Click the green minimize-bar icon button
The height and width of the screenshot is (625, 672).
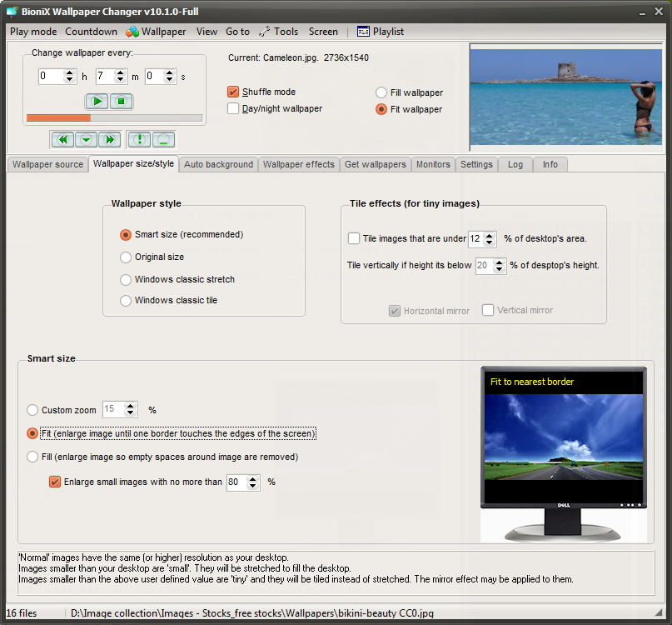[x=163, y=140]
